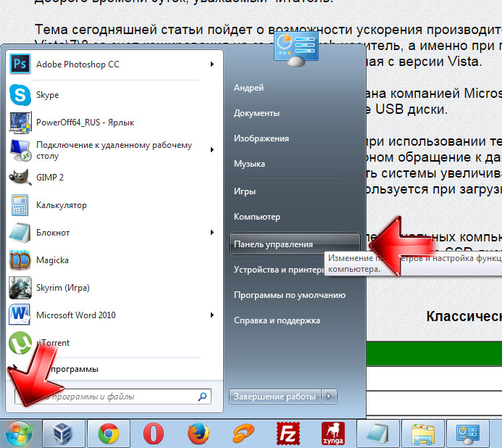Select the Калькулятор label text
Viewport: 502px width, 448px height.
tap(62, 205)
